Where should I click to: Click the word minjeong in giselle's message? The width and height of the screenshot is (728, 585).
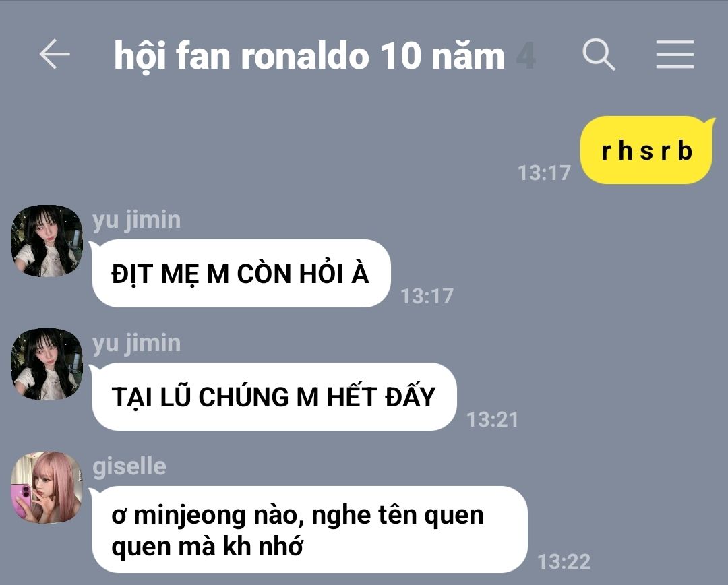tap(189, 516)
